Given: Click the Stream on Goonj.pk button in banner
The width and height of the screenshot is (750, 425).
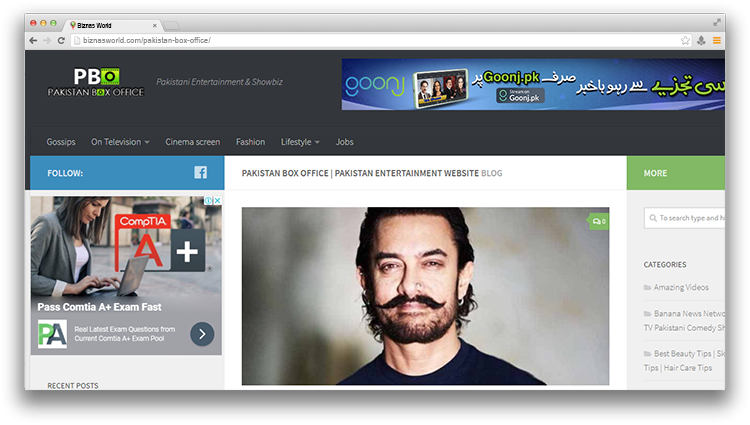Looking at the screenshot, I should [x=520, y=96].
